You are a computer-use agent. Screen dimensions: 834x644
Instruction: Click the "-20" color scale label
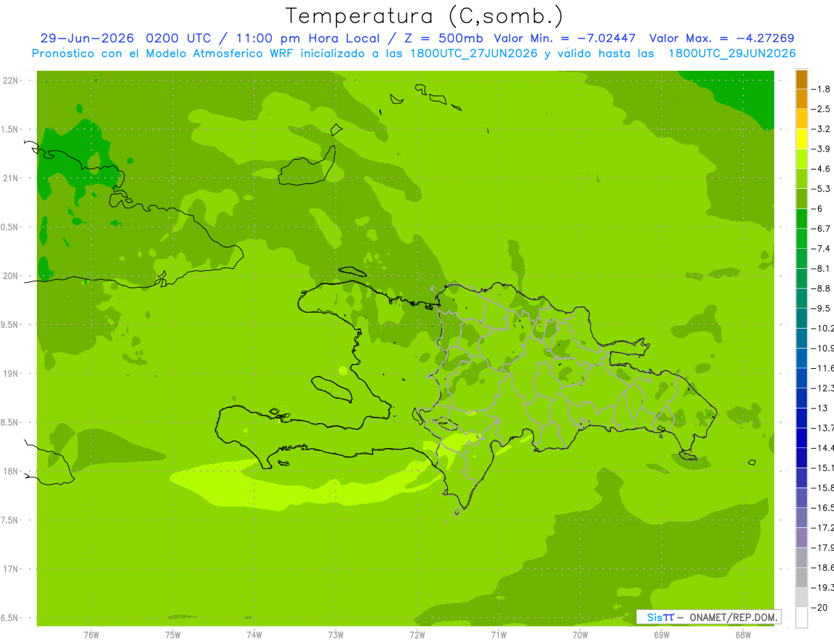(x=820, y=607)
